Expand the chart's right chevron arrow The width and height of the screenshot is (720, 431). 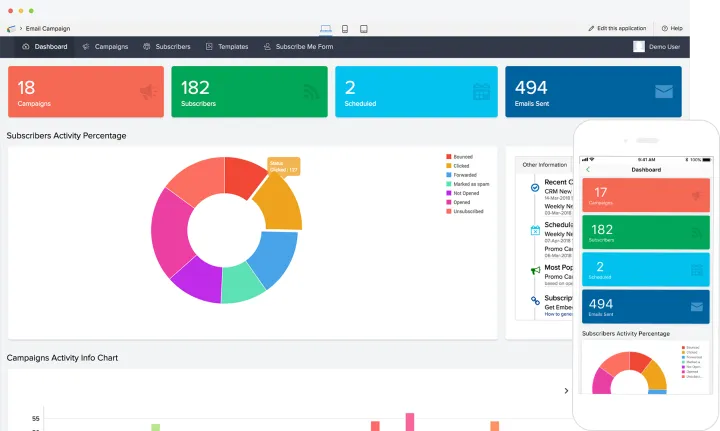tap(566, 391)
